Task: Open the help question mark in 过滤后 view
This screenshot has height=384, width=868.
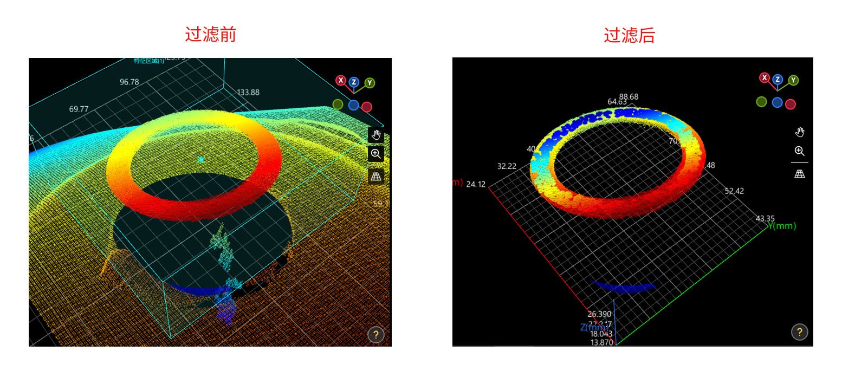Action: (800, 332)
